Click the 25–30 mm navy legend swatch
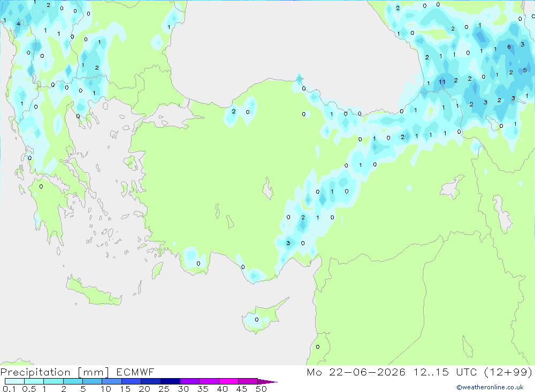The height and width of the screenshot is (392, 535). (170, 381)
